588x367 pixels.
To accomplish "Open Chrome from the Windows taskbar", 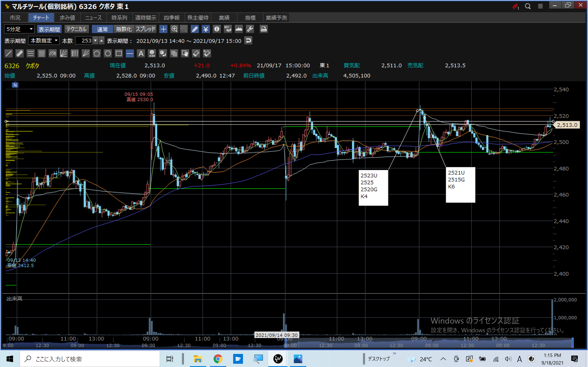I will tap(218, 358).
